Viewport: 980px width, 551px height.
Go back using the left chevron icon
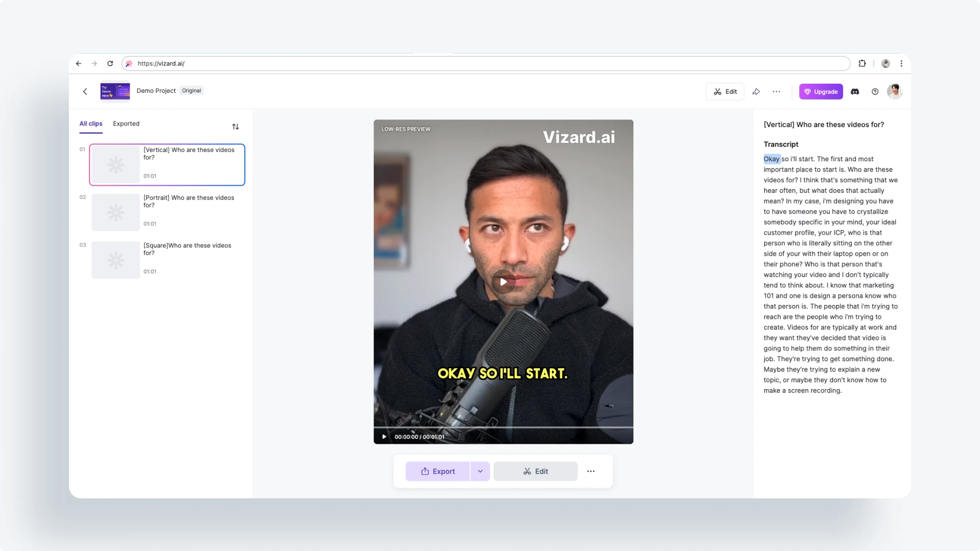85,92
